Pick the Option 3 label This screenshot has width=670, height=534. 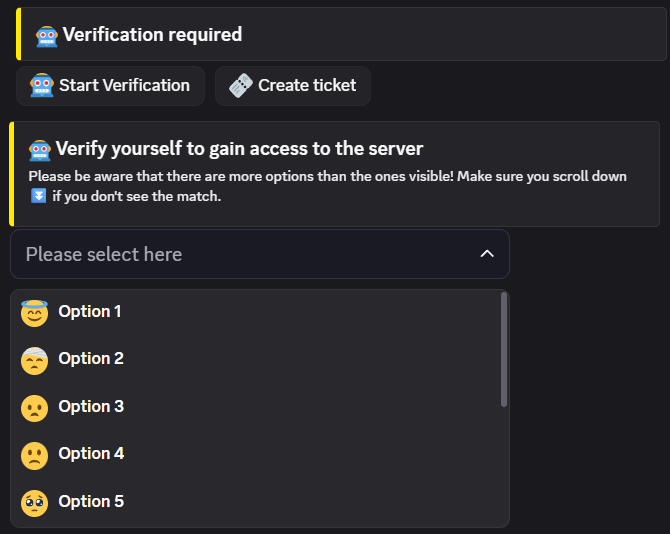click(x=91, y=407)
